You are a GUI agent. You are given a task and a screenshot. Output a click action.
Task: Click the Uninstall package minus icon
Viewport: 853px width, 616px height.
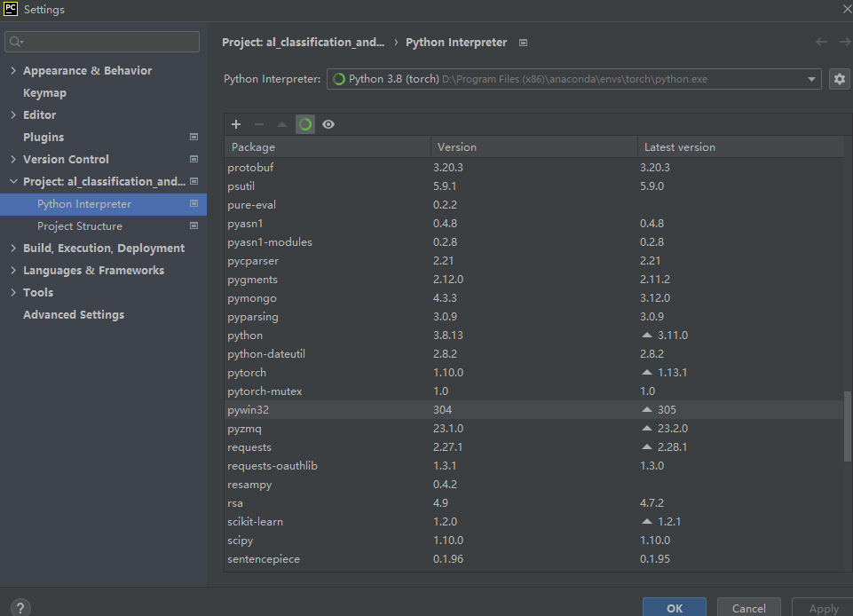(258, 124)
